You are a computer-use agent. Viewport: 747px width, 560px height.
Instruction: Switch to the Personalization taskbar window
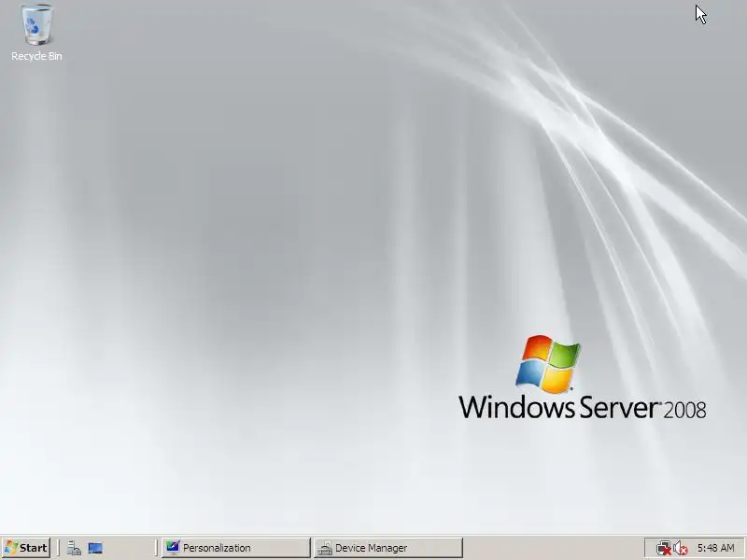tap(236, 548)
